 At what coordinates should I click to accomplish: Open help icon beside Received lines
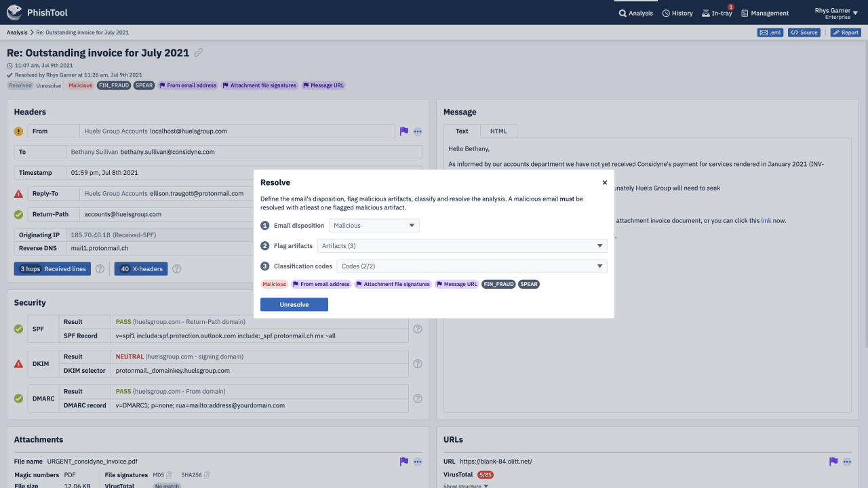coord(100,269)
